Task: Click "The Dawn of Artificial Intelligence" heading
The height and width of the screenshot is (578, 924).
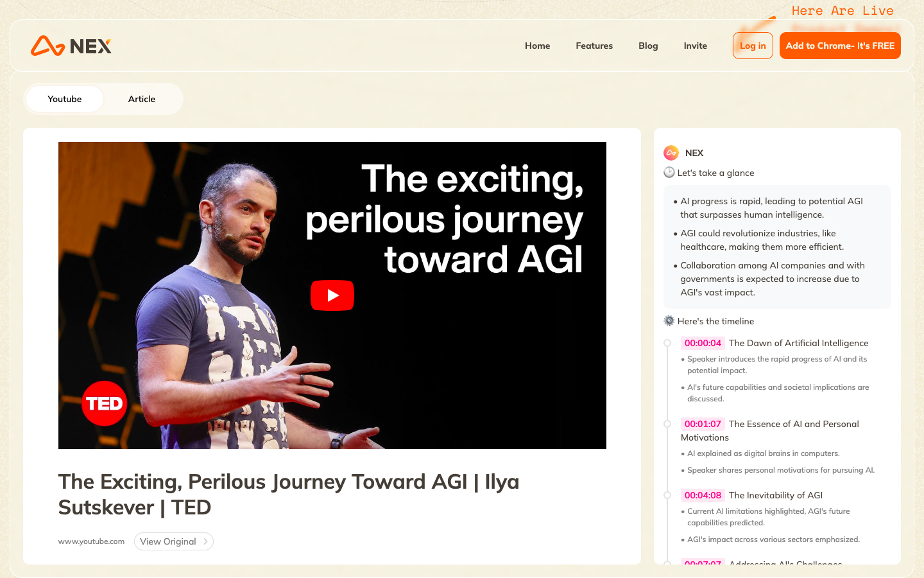Action: [798, 343]
